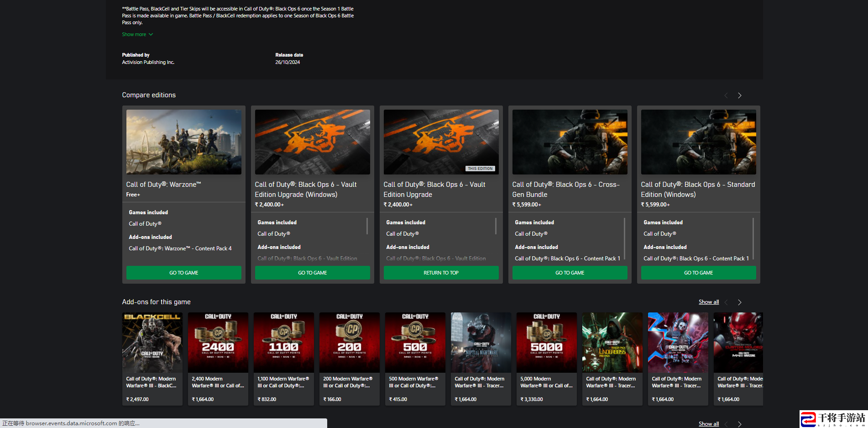
Task: Open Vault Edition Upgrade (Windows) cover image
Action: pyautogui.click(x=313, y=142)
